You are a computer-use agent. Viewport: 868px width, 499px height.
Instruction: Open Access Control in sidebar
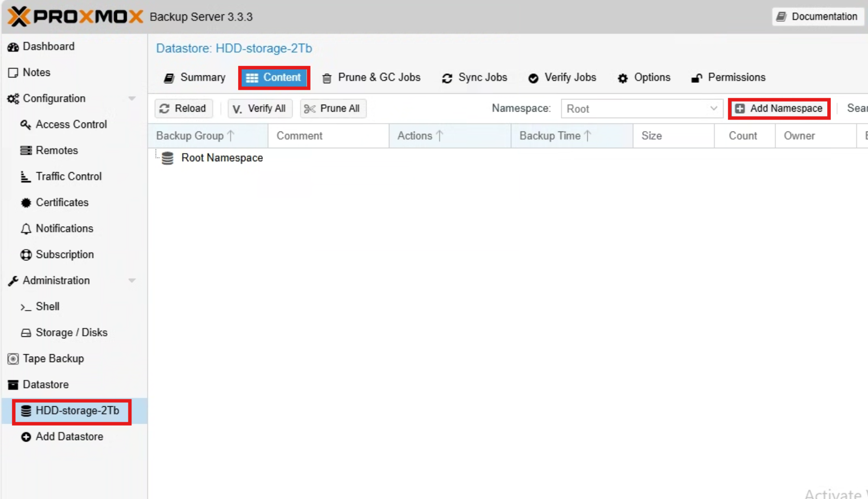pos(74,125)
